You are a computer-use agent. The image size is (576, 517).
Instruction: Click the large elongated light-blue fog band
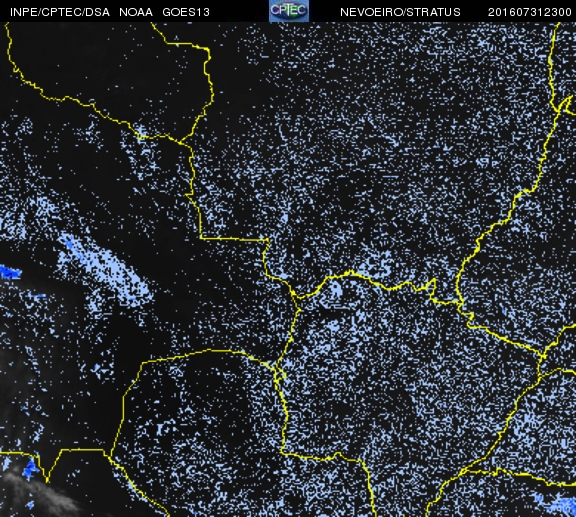pyautogui.click(x=105, y=268)
